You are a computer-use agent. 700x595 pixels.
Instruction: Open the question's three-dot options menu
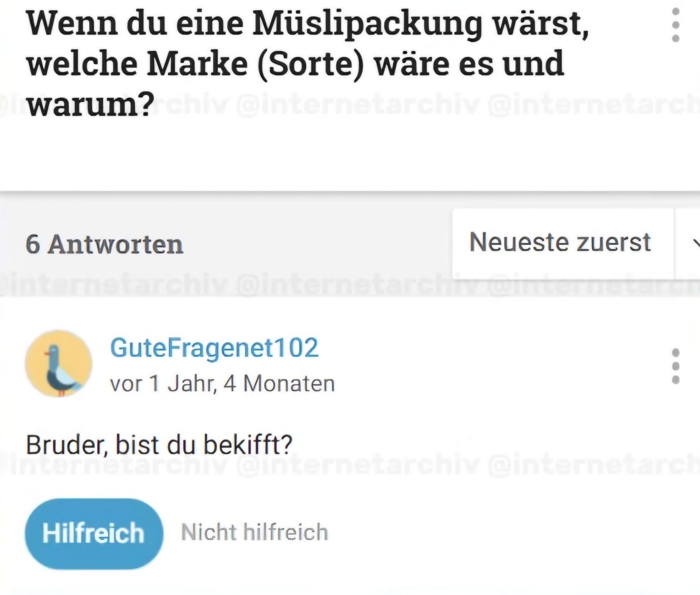675,25
